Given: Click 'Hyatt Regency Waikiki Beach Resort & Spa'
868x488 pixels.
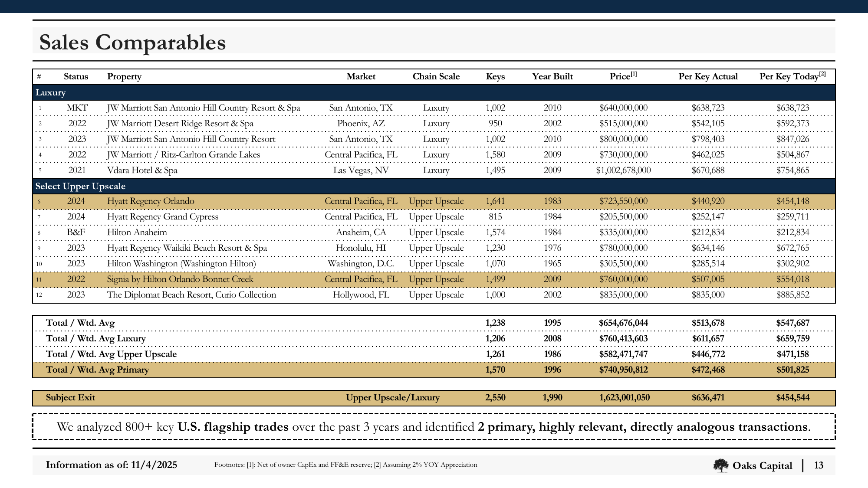Looking at the screenshot, I should coord(187,248).
